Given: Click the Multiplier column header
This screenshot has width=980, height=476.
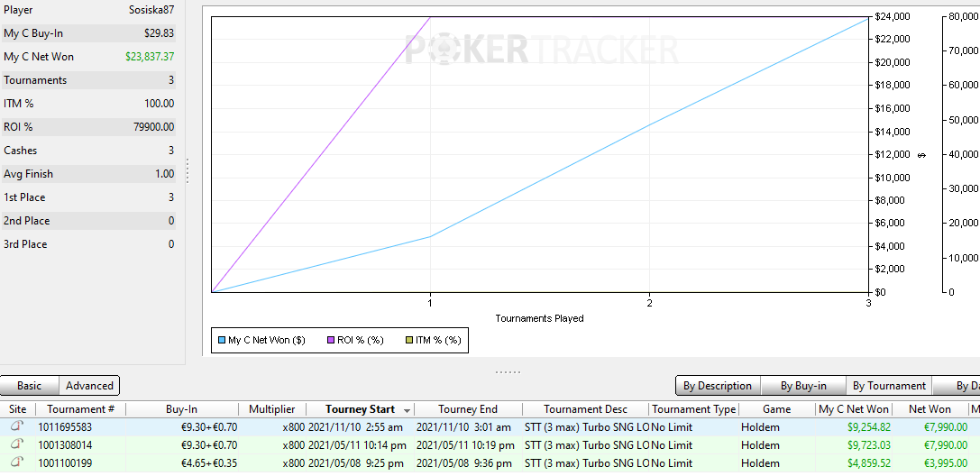Looking at the screenshot, I should pyautogui.click(x=271, y=409).
